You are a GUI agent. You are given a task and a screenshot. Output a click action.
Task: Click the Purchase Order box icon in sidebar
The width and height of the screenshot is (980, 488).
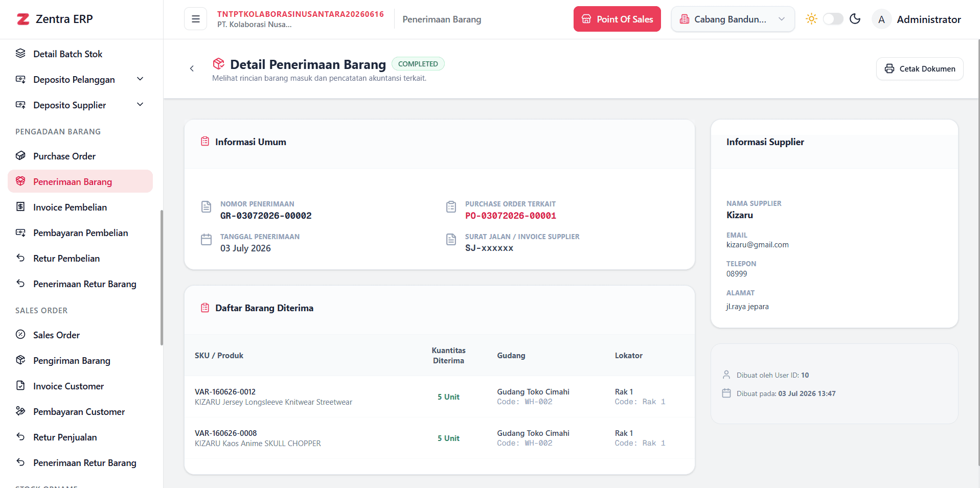coord(20,156)
